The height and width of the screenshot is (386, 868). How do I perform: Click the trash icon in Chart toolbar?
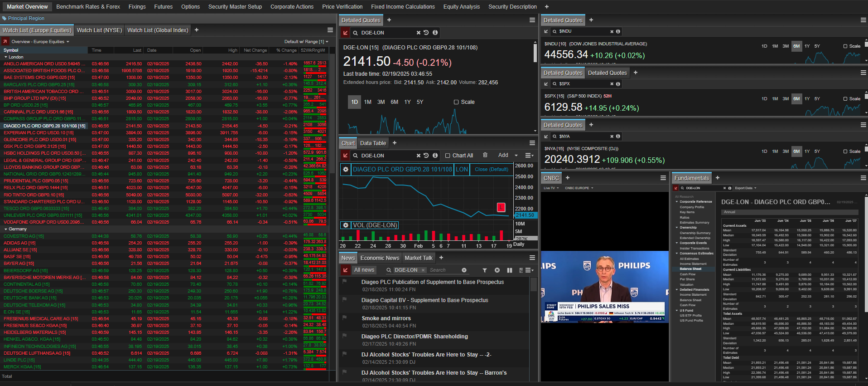click(x=485, y=155)
